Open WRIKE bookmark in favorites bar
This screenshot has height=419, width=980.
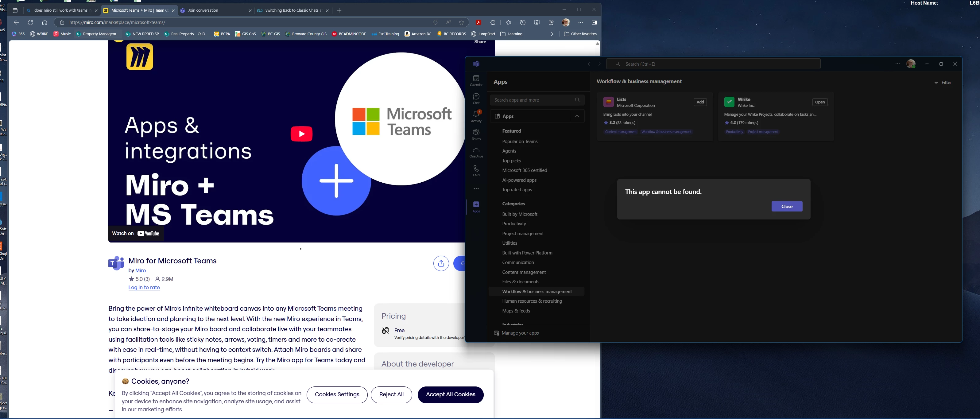coord(39,34)
